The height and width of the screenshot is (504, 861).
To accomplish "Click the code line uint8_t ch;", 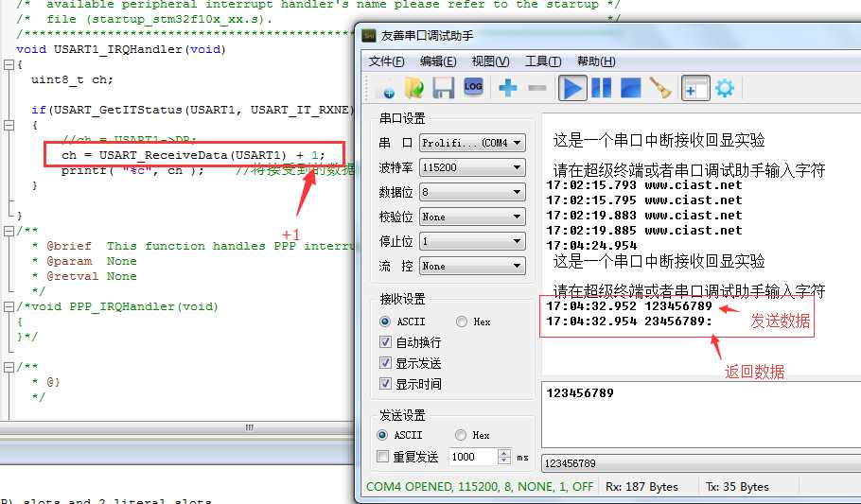I will point(72,79).
